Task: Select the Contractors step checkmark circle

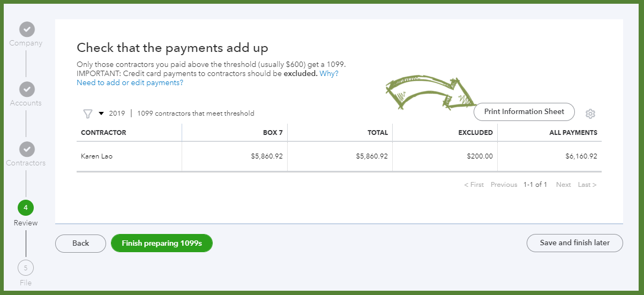Action: (27, 149)
